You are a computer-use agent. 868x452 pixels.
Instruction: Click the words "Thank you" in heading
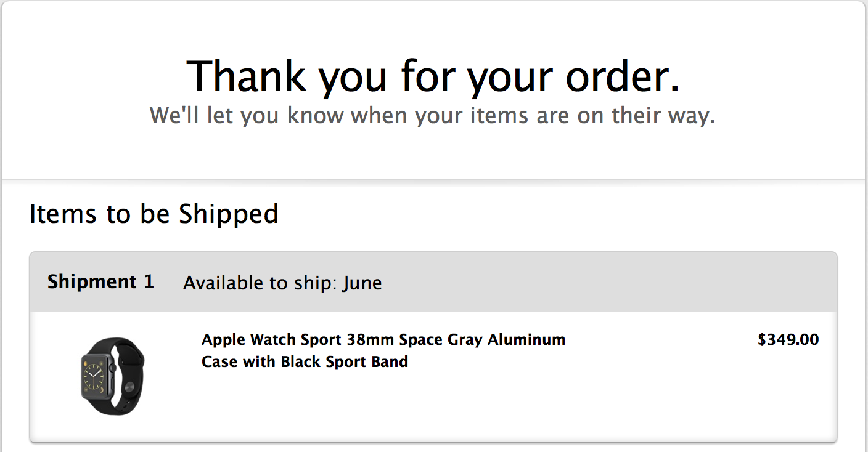(287, 77)
